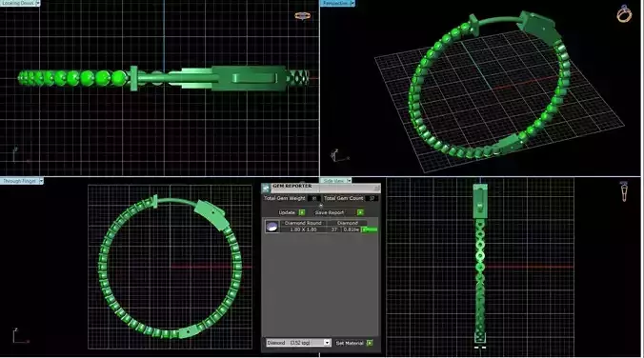Open the Perspective viewport dropdown
Image resolution: width=644 pixels, height=358 pixels.
352,3
